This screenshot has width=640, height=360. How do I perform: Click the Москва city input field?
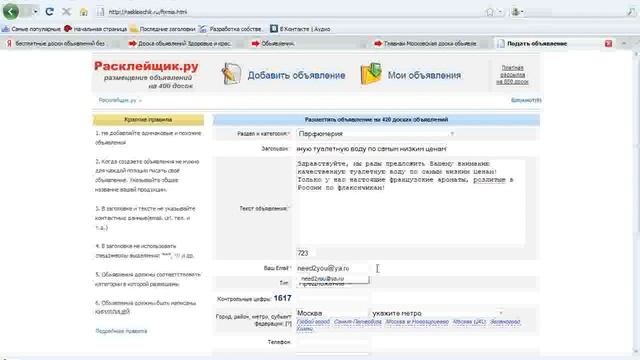(332, 313)
